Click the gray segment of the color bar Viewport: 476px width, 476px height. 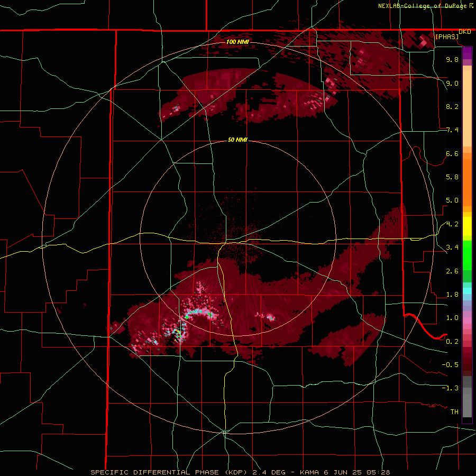pos(467,397)
